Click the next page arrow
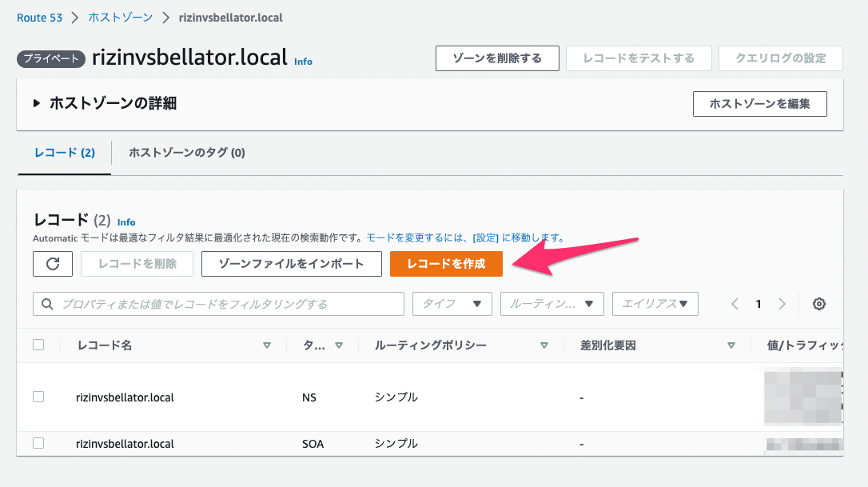Screen dimensions: 868x487 [782, 304]
